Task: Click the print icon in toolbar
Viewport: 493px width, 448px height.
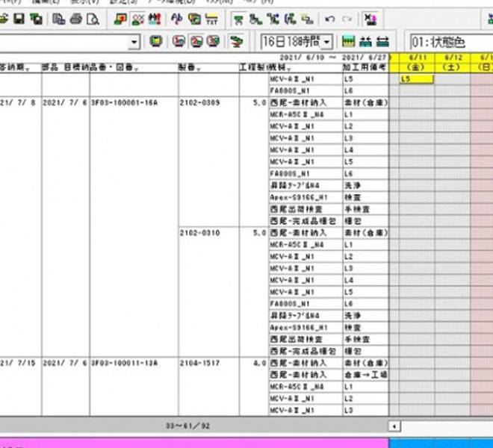Action: [75, 17]
